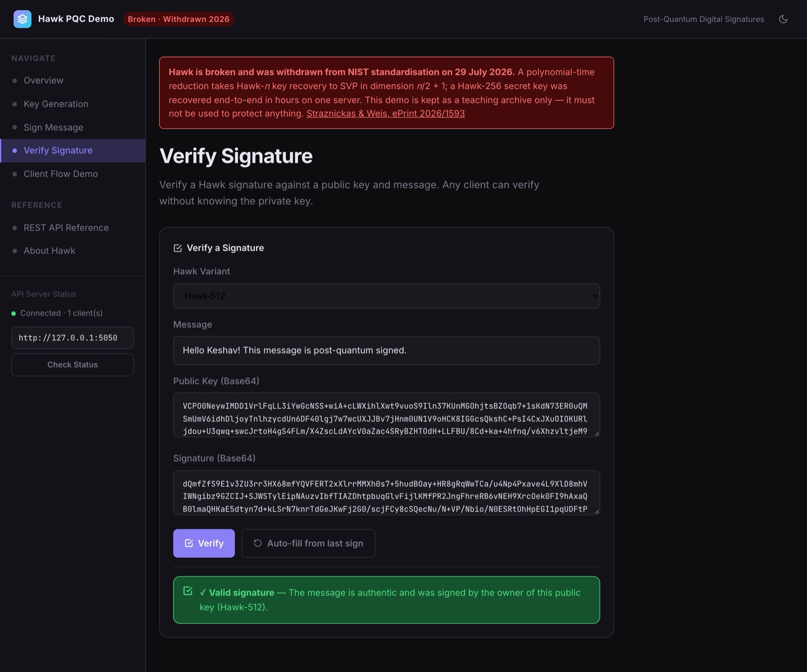
Task: Click the Message input field
Action: coord(386,350)
